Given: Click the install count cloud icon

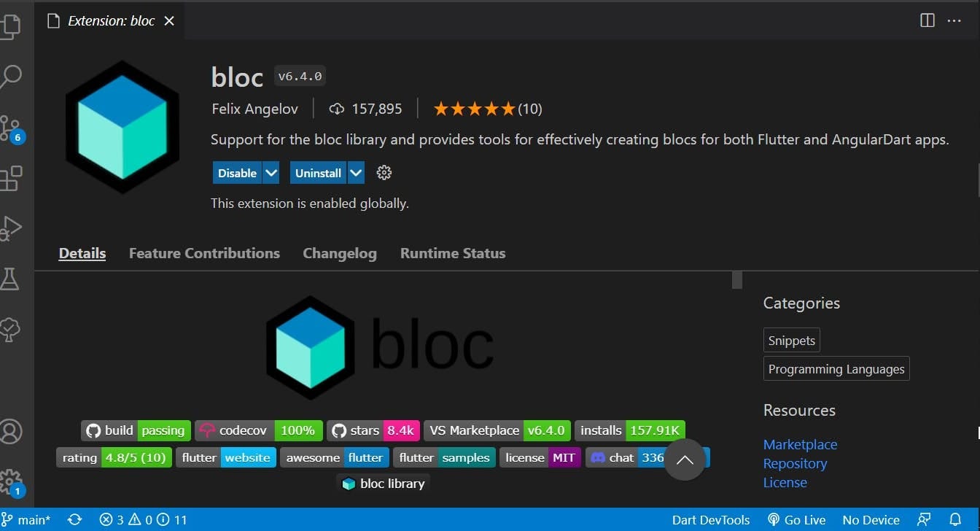Looking at the screenshot, I should (337, 109).
